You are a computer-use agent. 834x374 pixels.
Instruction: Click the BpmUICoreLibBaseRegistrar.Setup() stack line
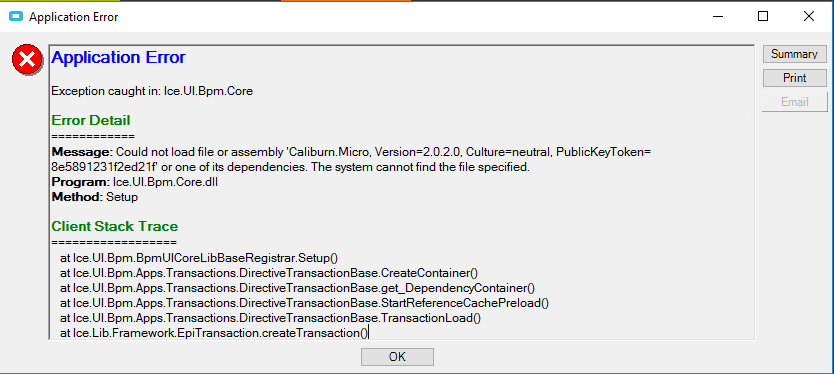pos(199,258)
